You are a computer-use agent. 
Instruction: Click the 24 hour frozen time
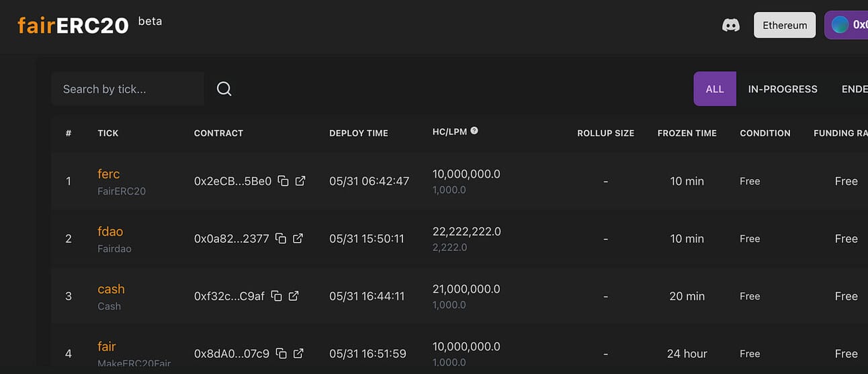click(x=687, y=353)
